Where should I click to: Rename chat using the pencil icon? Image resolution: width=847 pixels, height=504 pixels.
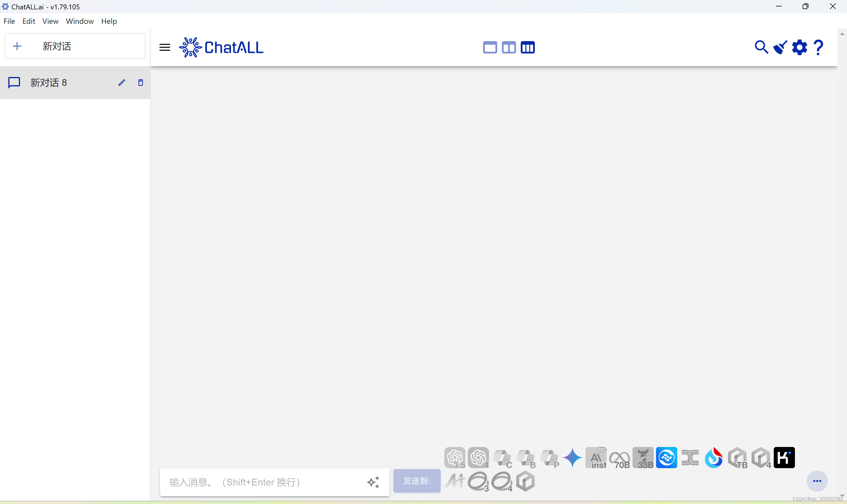122,83
